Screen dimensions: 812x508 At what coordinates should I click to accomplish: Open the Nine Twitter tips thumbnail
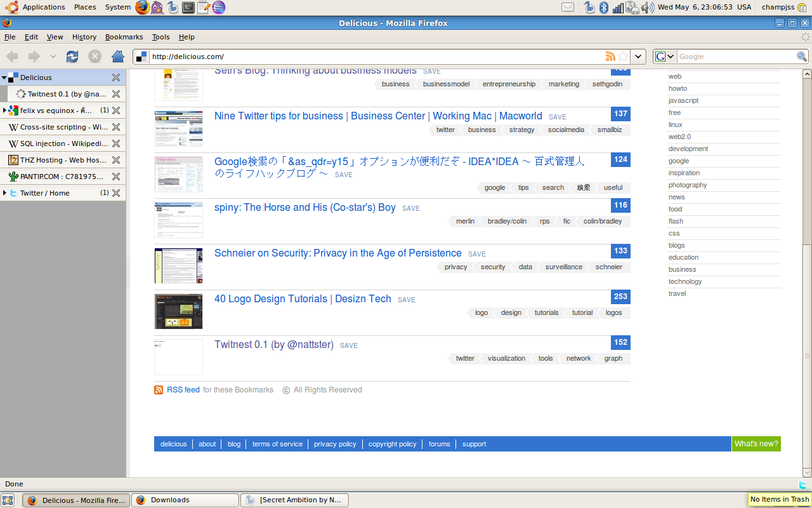(x=178, y=128)
